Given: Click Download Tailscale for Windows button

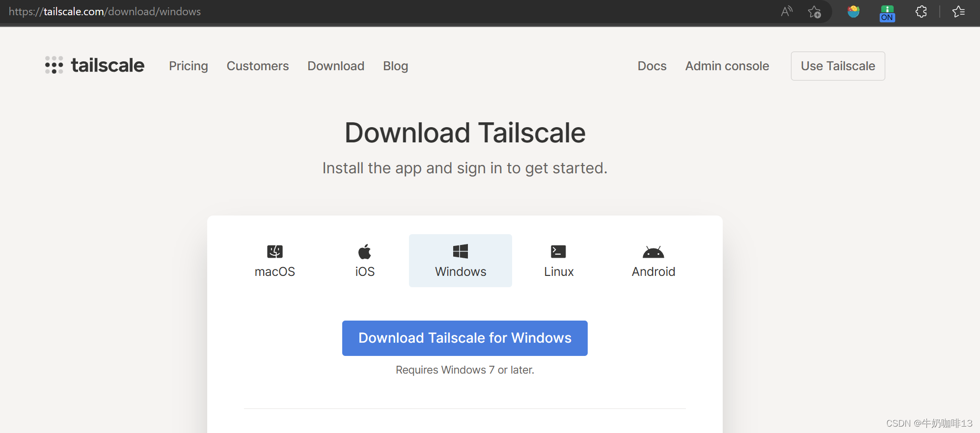Looking at the screenshot, I should 465,338.
